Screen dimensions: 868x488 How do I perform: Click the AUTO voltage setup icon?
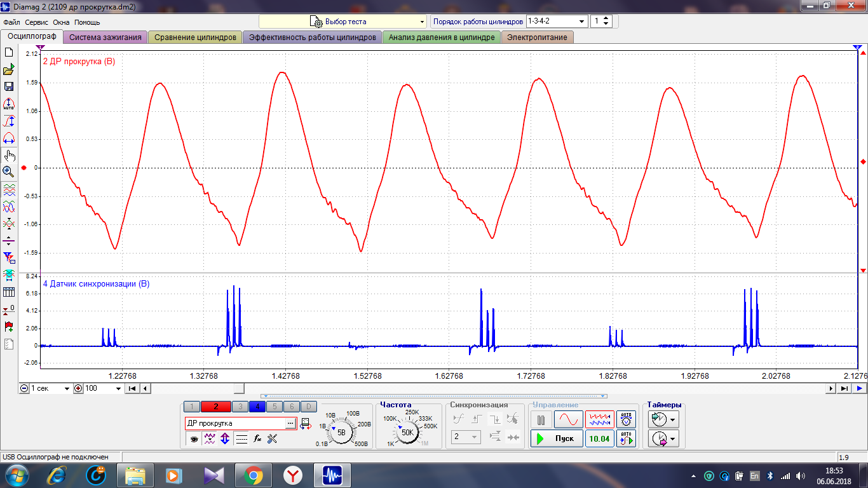(627, 420)
